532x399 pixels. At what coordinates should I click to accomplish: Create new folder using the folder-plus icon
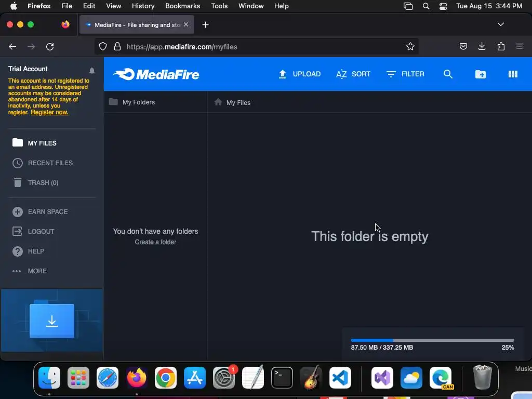pyautogui.click(x=481, y=74)
